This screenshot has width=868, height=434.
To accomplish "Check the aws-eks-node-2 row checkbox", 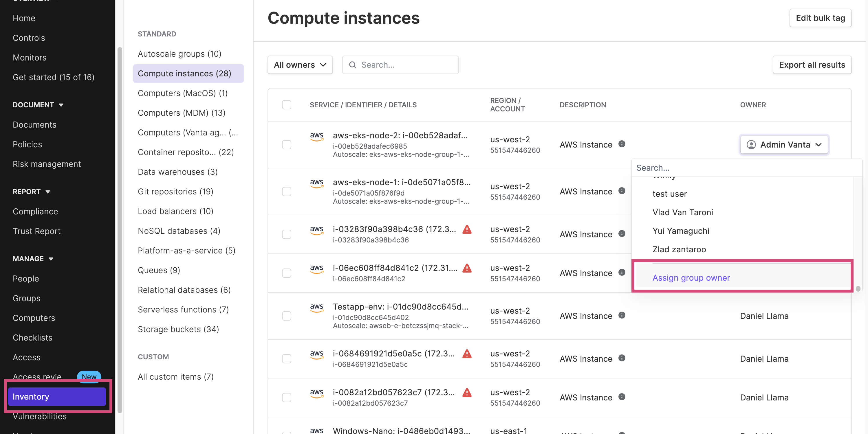I will coord(286,144).
